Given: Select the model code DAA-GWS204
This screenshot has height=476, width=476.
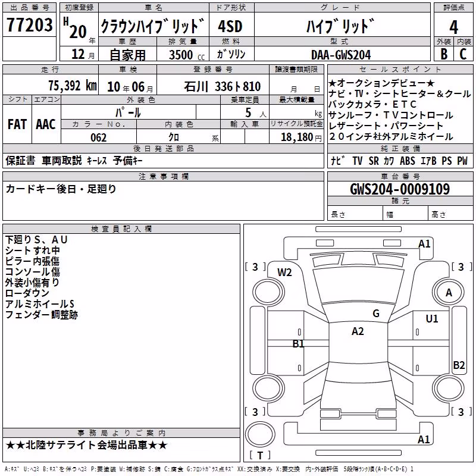Looking at the screenshot, I should coord(341,55).
